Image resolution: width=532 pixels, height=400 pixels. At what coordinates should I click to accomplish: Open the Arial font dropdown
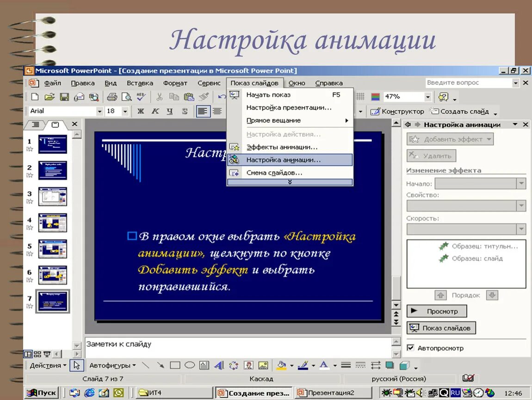click(x=99, y=111)
